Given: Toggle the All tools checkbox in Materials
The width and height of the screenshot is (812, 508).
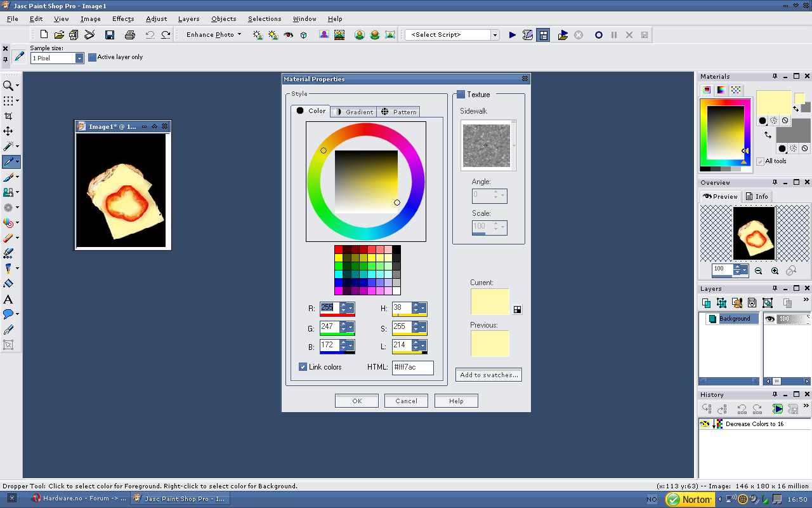Looking at the screenshot, I should [760, 161].
